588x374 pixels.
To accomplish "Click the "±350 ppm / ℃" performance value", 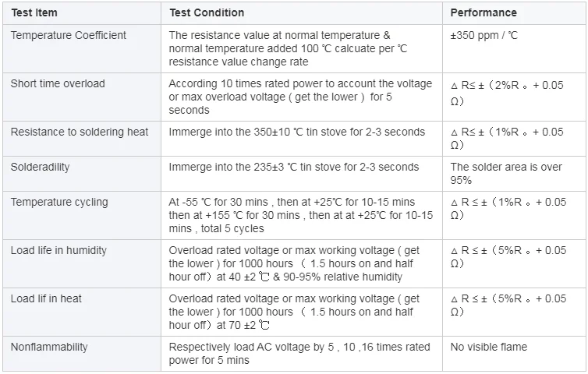I will pyautogui.click(x=485, y=35).
